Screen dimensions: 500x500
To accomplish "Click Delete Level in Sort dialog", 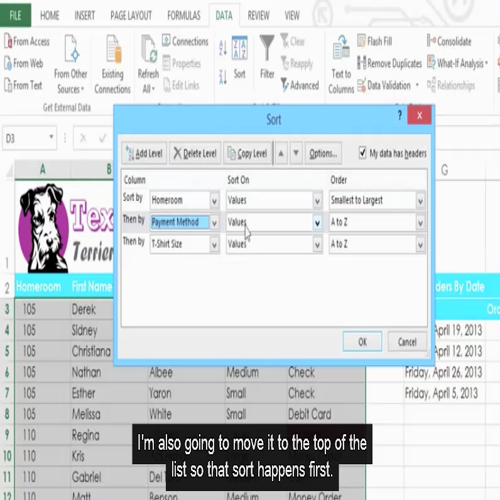I will [x=195, y=153].
